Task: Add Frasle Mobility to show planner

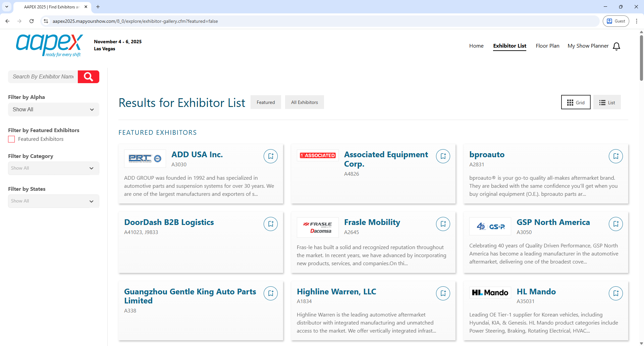Action: (x=443, y=224)
